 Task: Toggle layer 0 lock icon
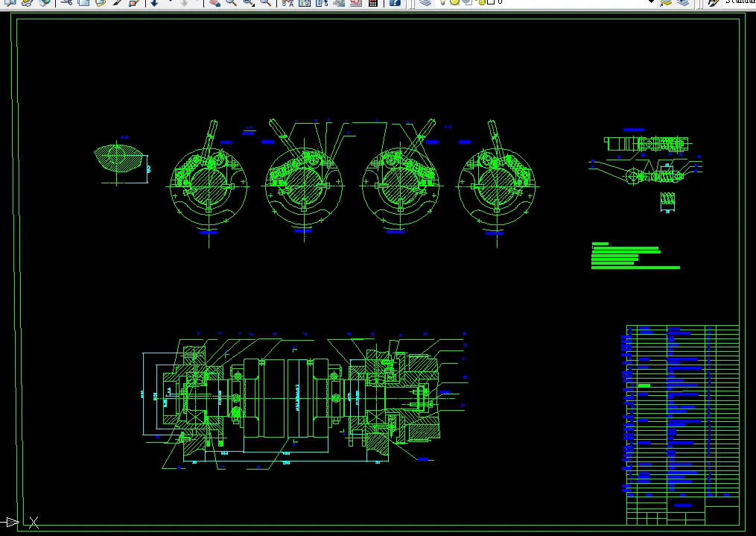click(x=480, y=2)
